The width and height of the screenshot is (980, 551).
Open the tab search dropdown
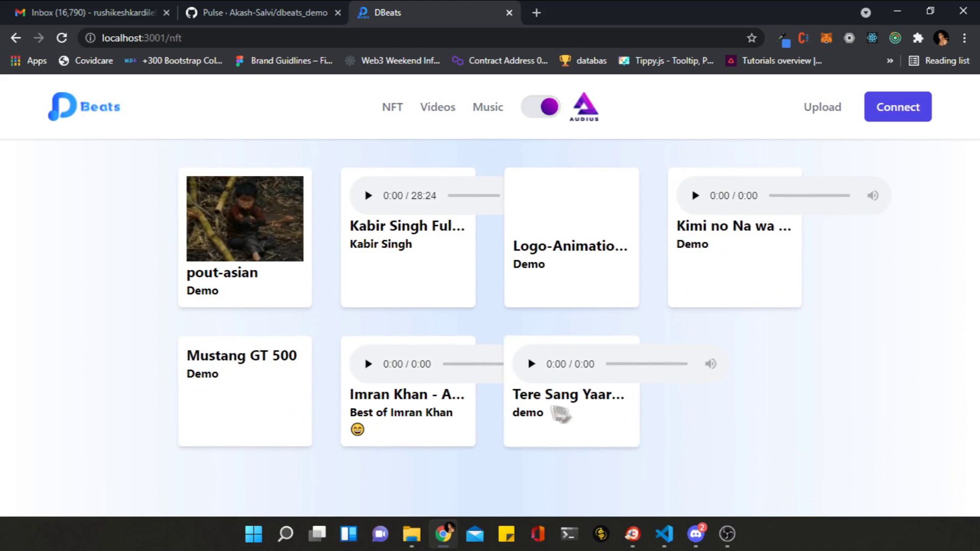(866, 13)
